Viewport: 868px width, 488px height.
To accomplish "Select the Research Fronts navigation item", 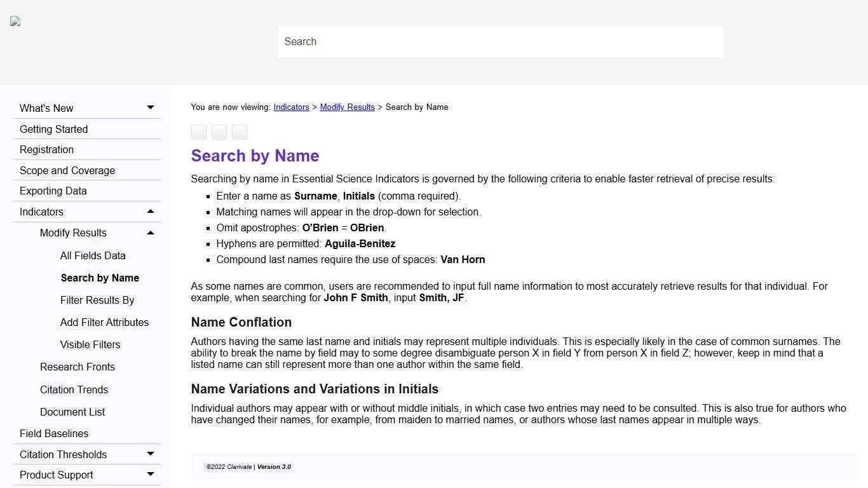I will click(x=77, y=367).
